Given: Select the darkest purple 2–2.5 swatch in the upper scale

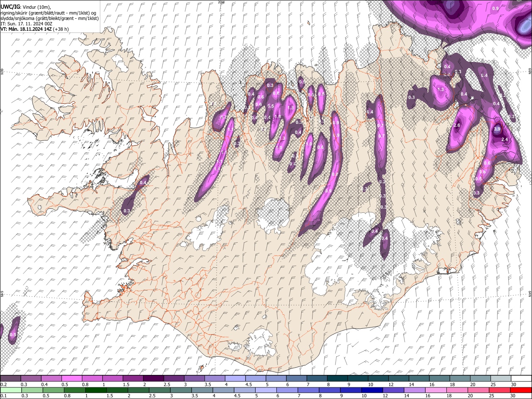Looking at the screenshot, I should tap(153, 378).
